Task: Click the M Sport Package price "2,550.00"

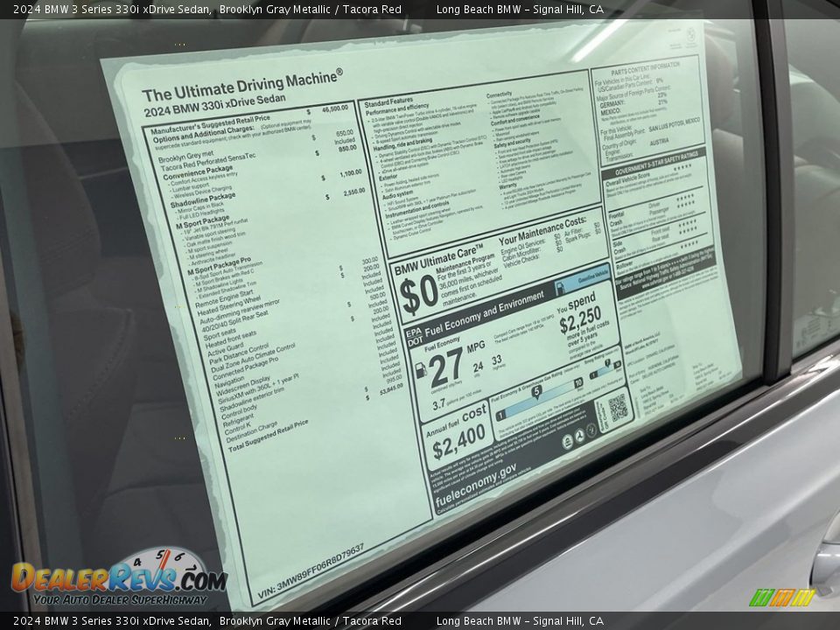Action: click(354, 192)
